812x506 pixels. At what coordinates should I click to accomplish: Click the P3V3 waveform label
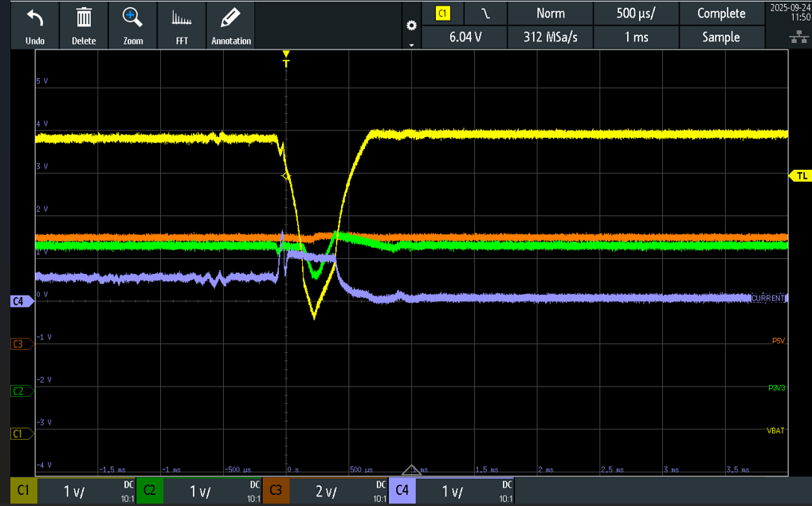pyautogui.click(x=776, y=388)
